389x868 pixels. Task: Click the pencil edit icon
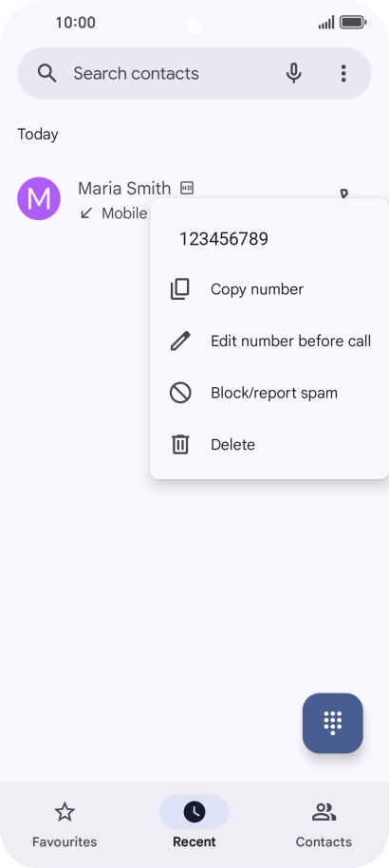180,341
